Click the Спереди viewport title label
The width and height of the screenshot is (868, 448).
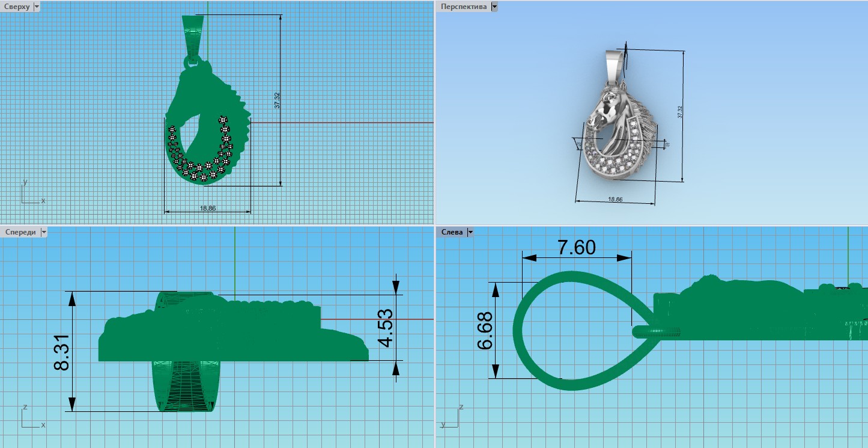(19, 232)
